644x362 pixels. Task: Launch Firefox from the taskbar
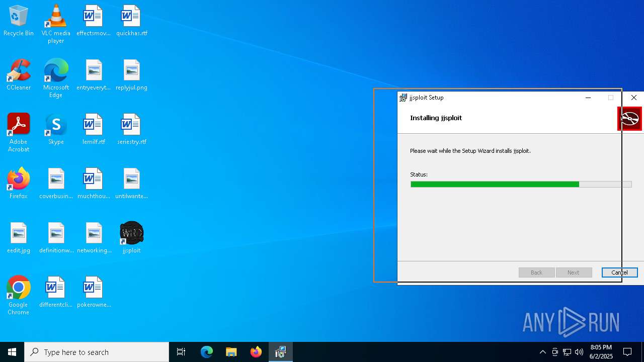[256, 352]
